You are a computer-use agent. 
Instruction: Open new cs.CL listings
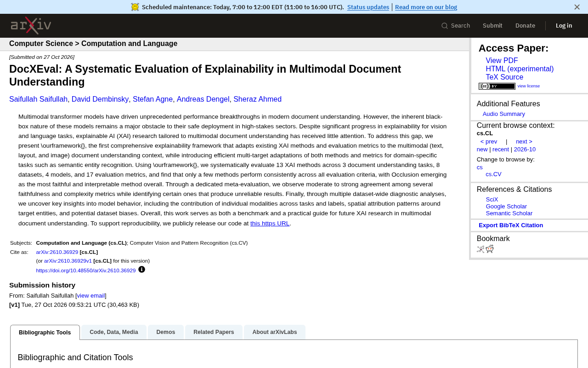pos(482,149)
